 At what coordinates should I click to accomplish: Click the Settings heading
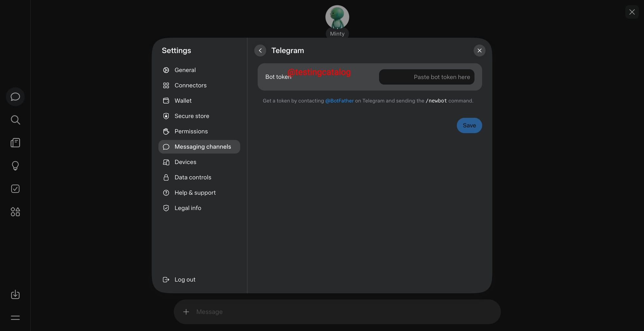pyautogui.click(x=176, y=51)
